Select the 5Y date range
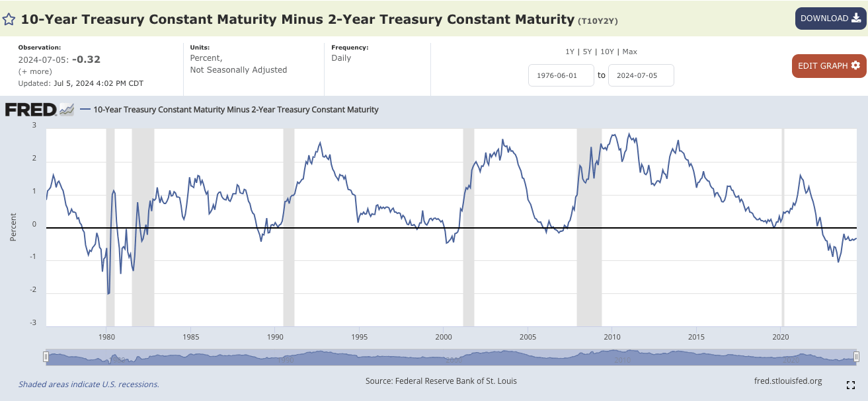The image size is (868, 401). [586, 52]
